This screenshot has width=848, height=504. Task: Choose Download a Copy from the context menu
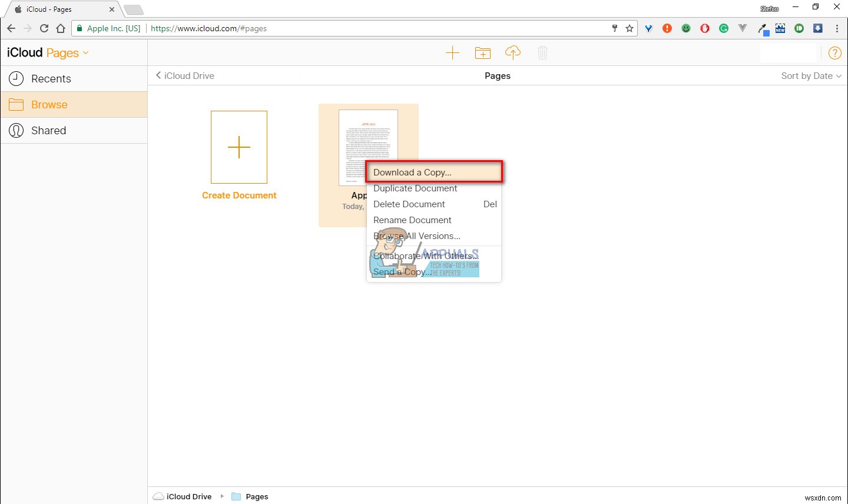click(434, 173)
